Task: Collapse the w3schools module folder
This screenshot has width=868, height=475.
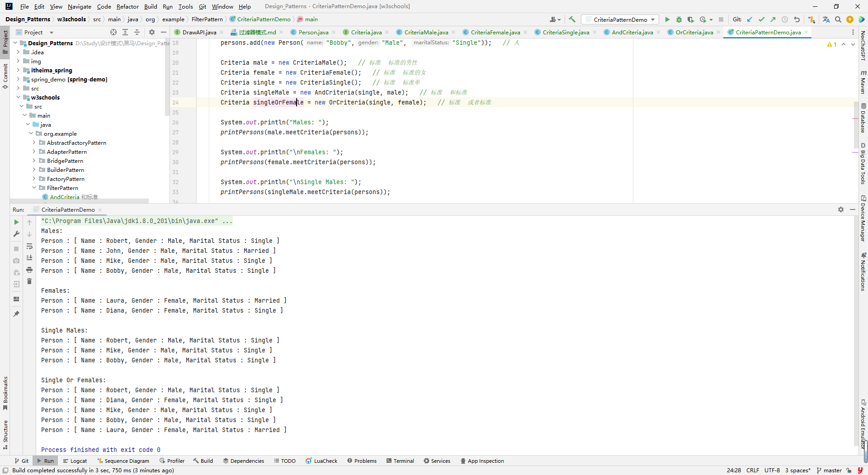Action: [x=18, y=97]
